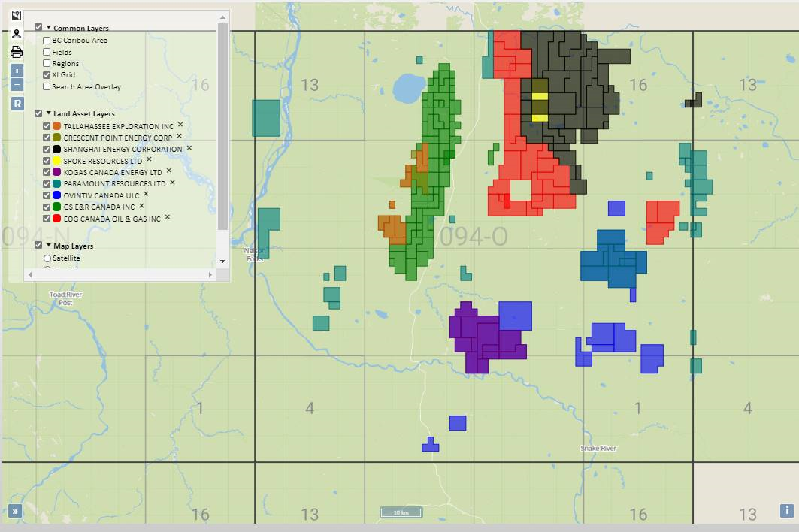
Task: Collapse the Common Layers group
Action: [49, 28]
